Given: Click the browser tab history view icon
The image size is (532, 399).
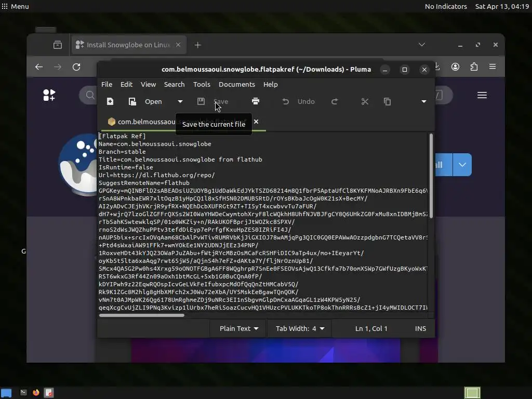Looking at the screenshot, I should point(58,45).
